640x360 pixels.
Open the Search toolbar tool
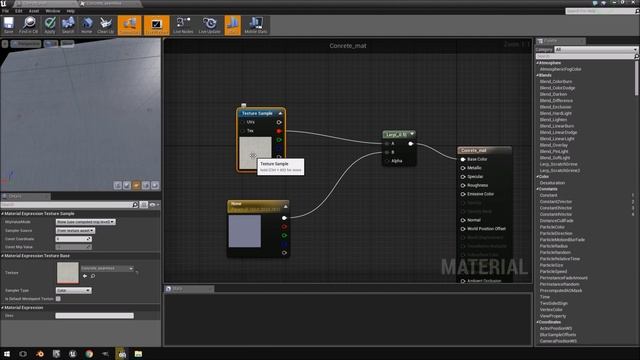(x=68, y=25)
